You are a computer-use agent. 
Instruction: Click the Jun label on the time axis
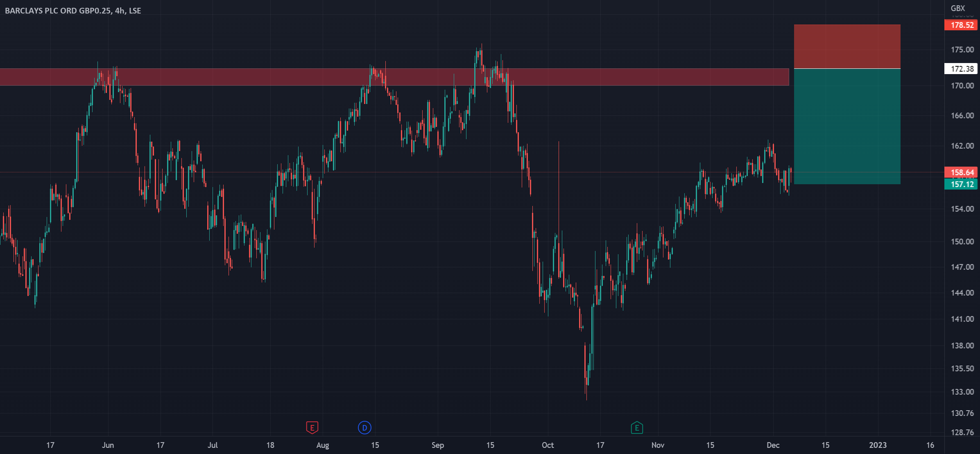point(109,445)
